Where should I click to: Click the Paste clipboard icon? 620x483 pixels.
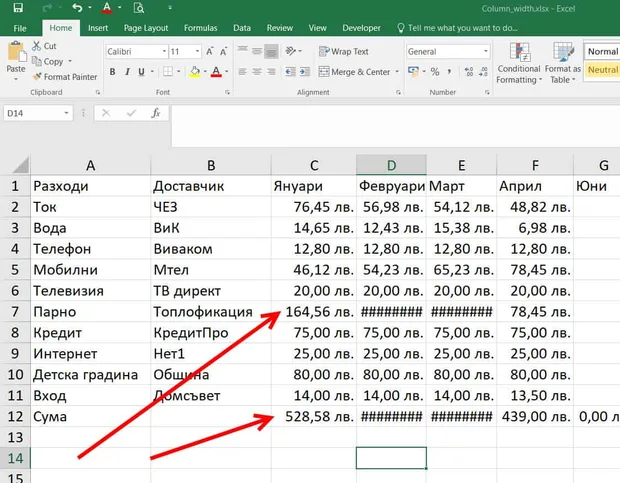(17, 52)
